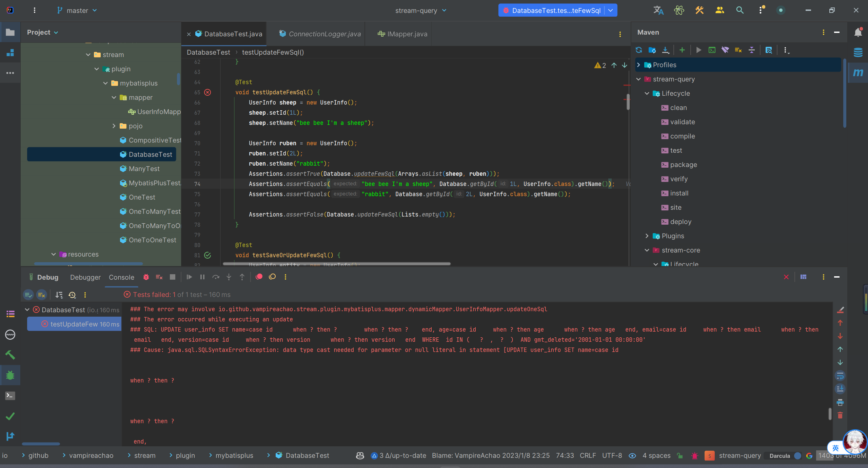Click the Search Everywhere magnifier icon
The height and width of the screenshot is (468, 868).
(740, 10)
